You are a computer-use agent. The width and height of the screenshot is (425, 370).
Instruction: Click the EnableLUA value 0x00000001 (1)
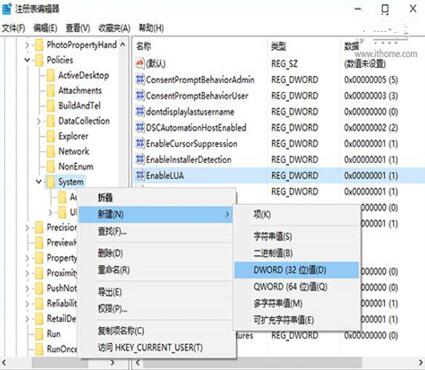tap(371, 175)
